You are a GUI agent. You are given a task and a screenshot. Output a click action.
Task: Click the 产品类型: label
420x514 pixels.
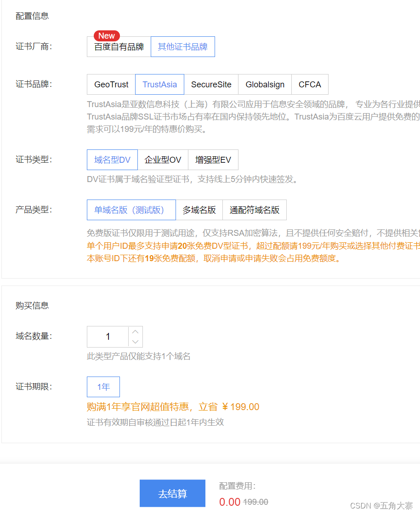pos(34,210)
